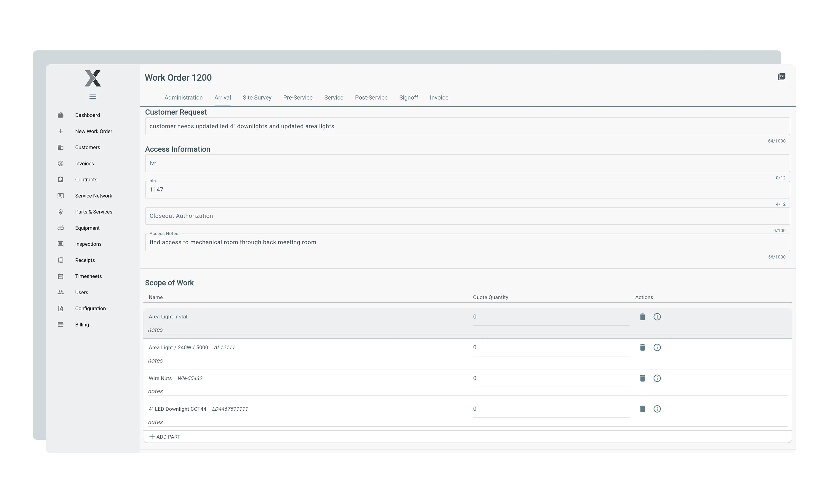Click the Closeout Authorization field
The image size is (830, 504).
[467, 216]
